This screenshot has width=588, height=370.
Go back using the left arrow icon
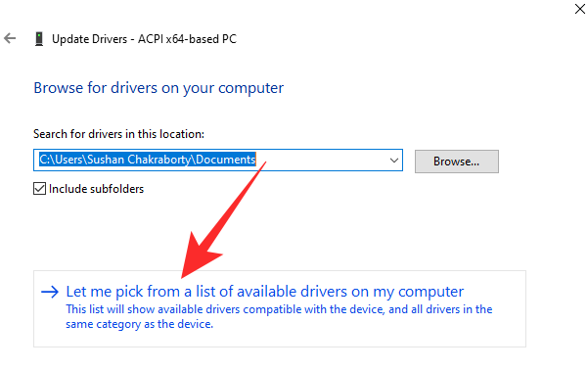pos(10,38)
